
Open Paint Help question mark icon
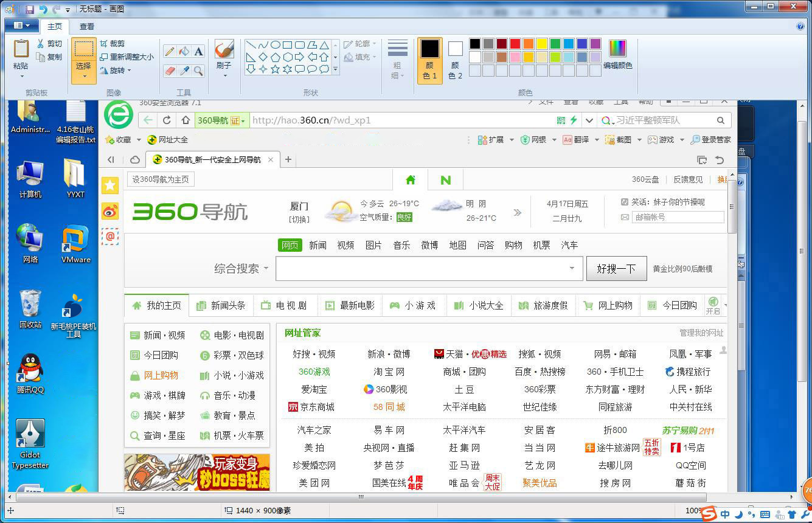pos(800,26)
